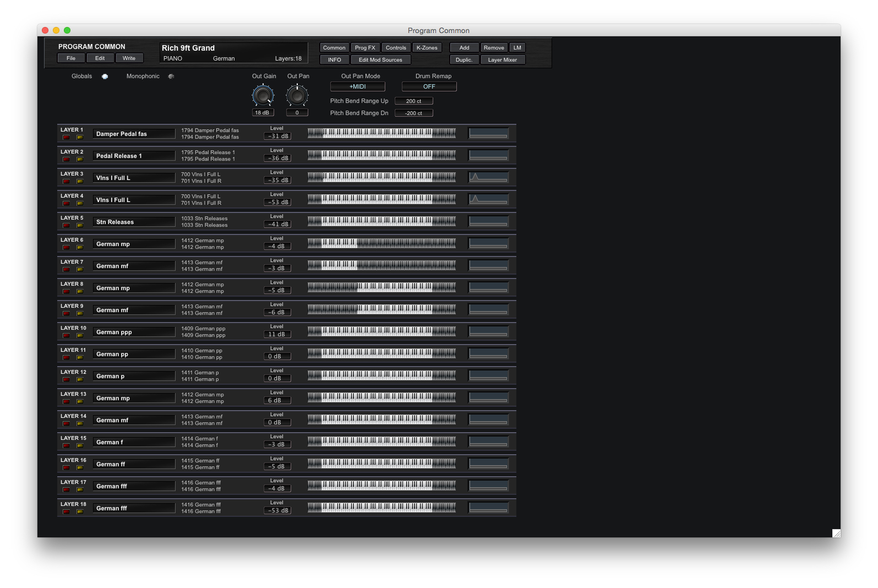Open the envelope graph for Layer 3
Screen dimensions: 878x588
coord(488,177)
